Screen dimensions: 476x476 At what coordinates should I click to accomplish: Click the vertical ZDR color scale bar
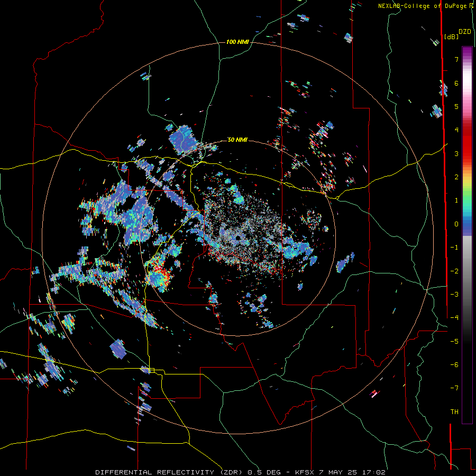click(467, 235)
